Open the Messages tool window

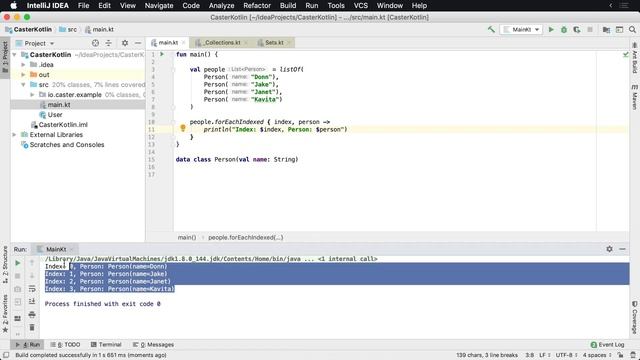(153, 344)
